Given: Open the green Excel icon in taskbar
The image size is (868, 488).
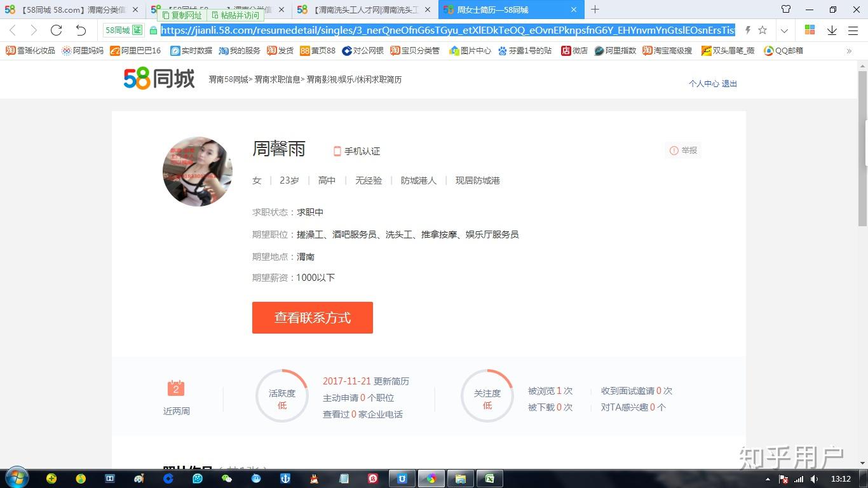Looking at the screenshot, I should (x=490, y=478).
